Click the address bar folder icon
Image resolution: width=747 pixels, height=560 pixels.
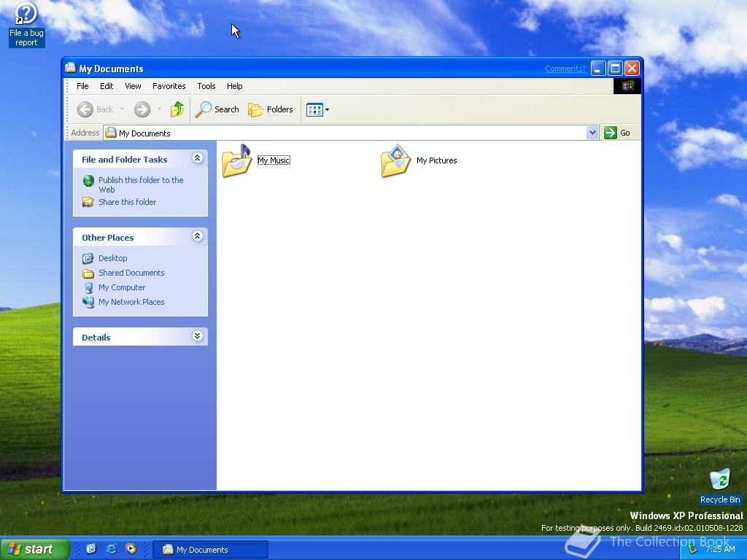tap(111, 133)
